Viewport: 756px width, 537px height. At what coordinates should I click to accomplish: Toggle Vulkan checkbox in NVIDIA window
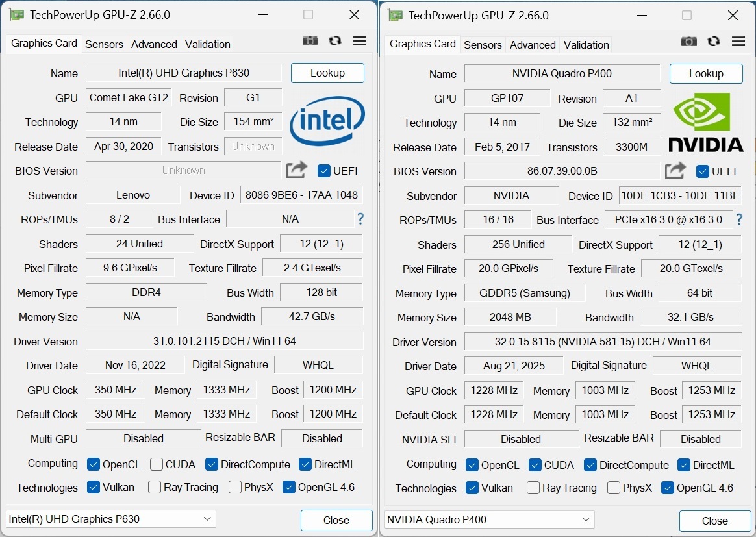[472, 488]
